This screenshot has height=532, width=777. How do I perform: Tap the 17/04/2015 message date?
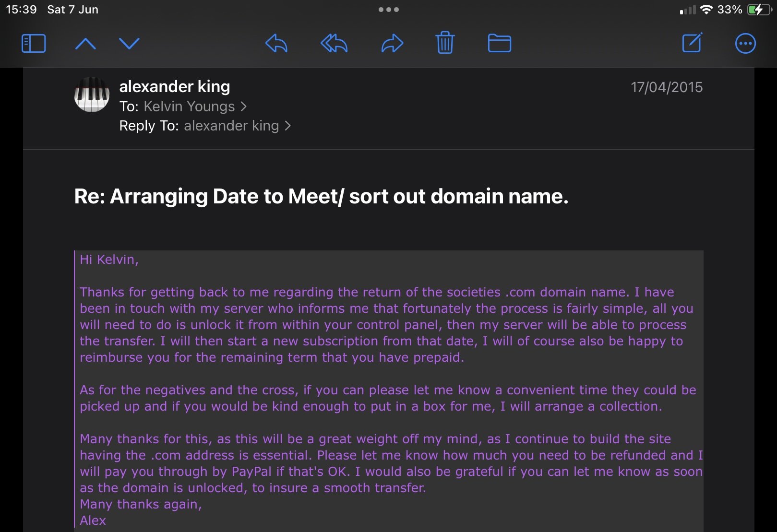click(666, 87)
